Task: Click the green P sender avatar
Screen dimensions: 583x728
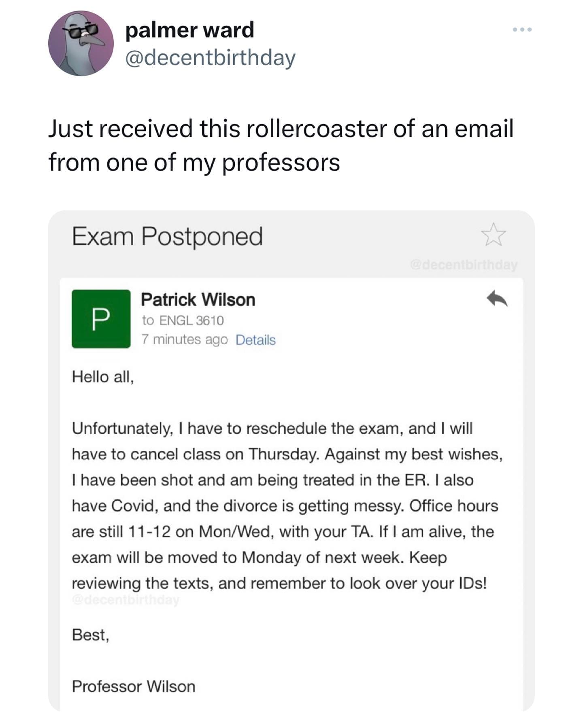Action: pos(101,319)
